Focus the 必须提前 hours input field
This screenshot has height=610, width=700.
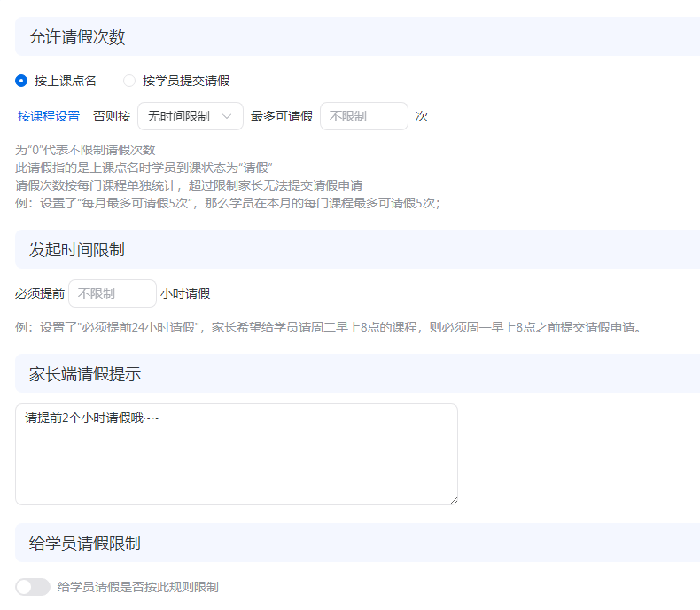[112, 293]
